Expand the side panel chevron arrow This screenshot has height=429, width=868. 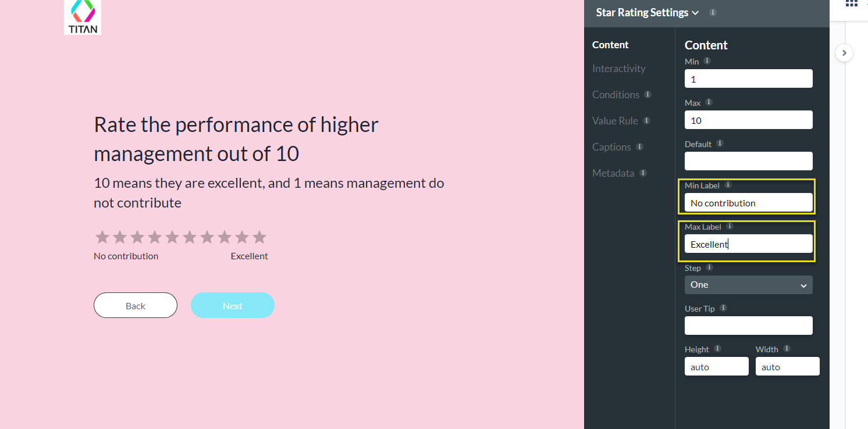pyautogui.click(x=844, y=53)
